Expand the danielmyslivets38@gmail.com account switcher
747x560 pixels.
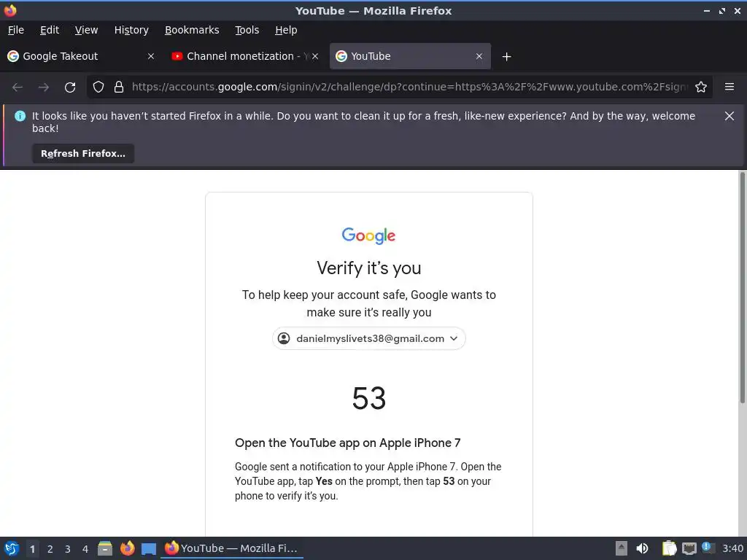point(368,338)
